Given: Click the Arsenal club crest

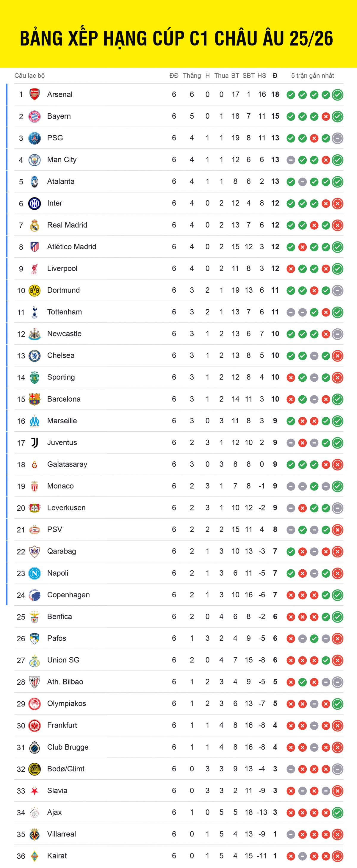Looking at the screenshot, I should 35,94.
